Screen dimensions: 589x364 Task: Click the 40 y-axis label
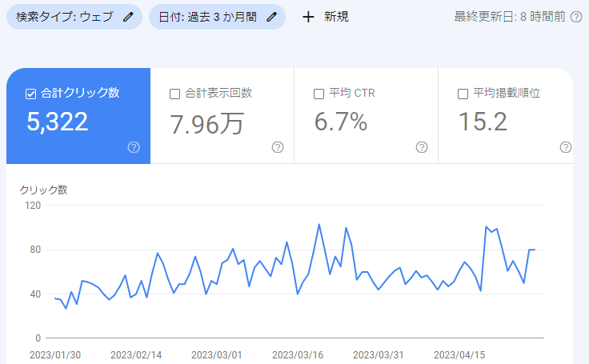[x=35, y=294]
